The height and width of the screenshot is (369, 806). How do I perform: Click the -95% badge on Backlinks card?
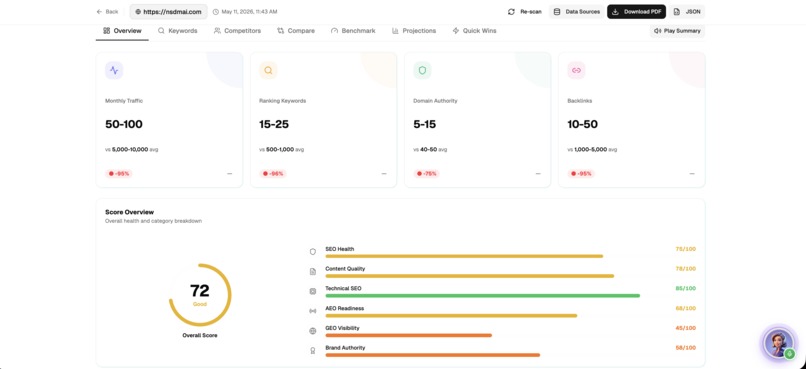tap(581, 174)
